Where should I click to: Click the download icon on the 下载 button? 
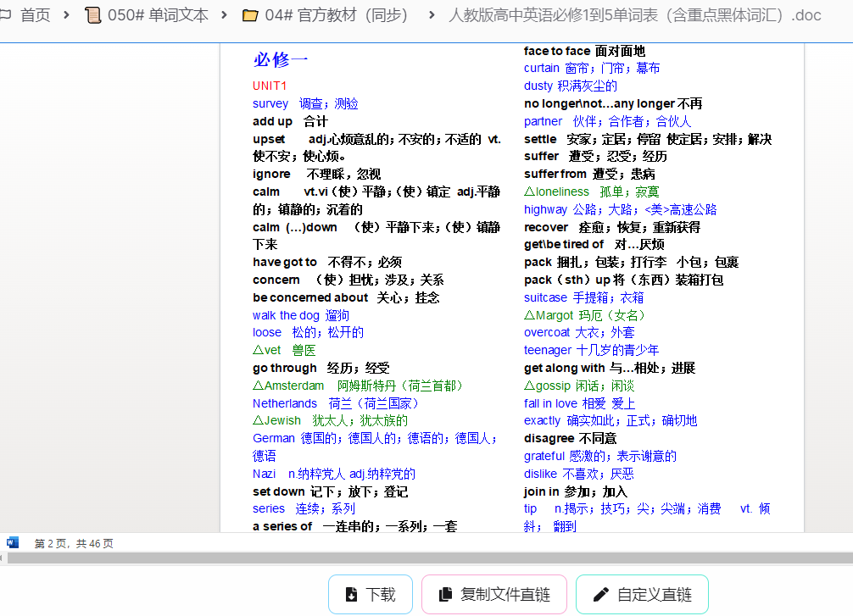(x=352, y=594)
